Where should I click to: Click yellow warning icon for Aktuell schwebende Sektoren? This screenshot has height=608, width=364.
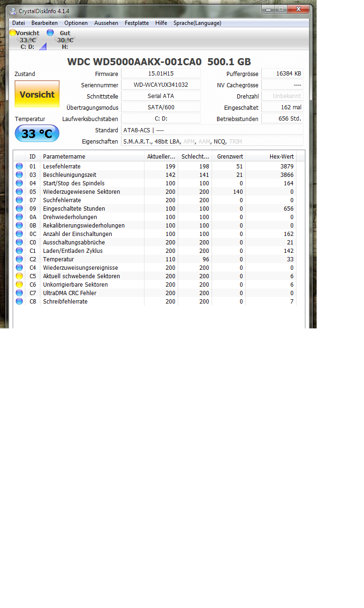point(19,276)
